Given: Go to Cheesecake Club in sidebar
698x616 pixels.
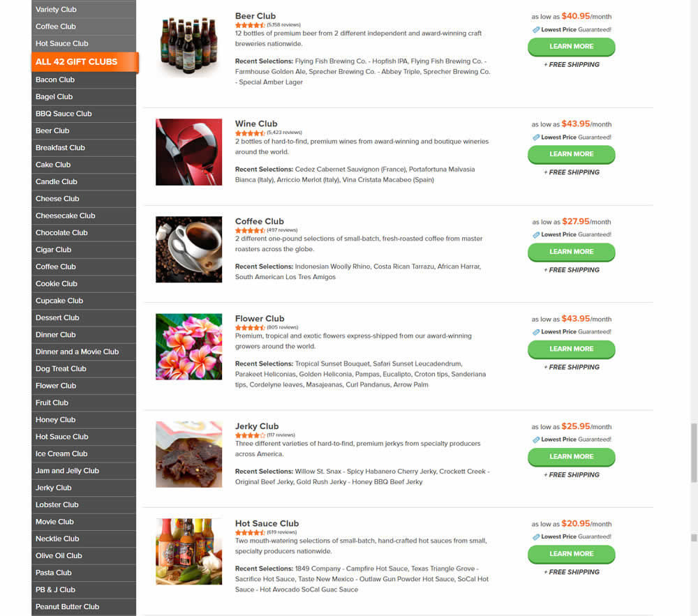Looking at the screenshot, I should [84, 216].
